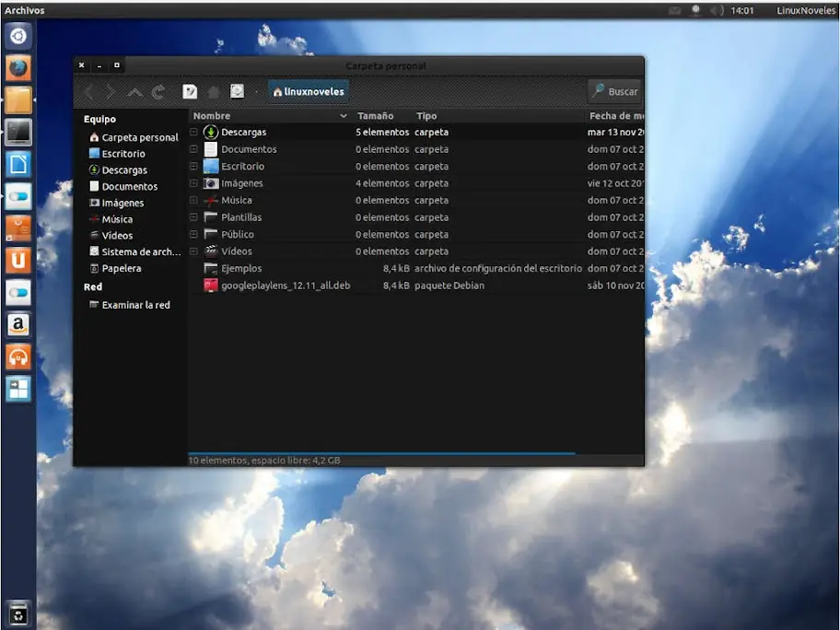Sort files by Tamaño column

[376, 116]
